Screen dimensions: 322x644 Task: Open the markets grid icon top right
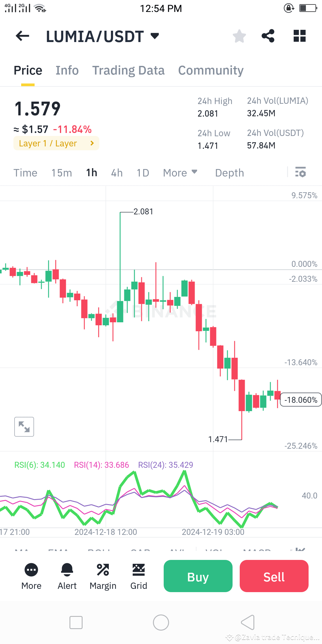299,36
